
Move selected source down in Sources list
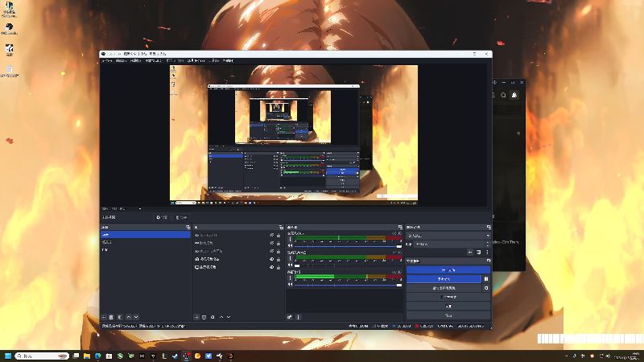(229, 317)
